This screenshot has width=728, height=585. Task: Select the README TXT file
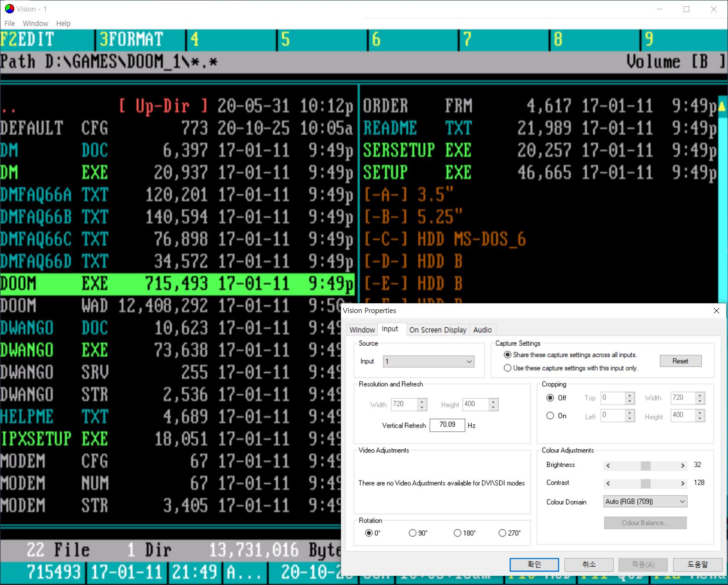click(x=540, y=128)
